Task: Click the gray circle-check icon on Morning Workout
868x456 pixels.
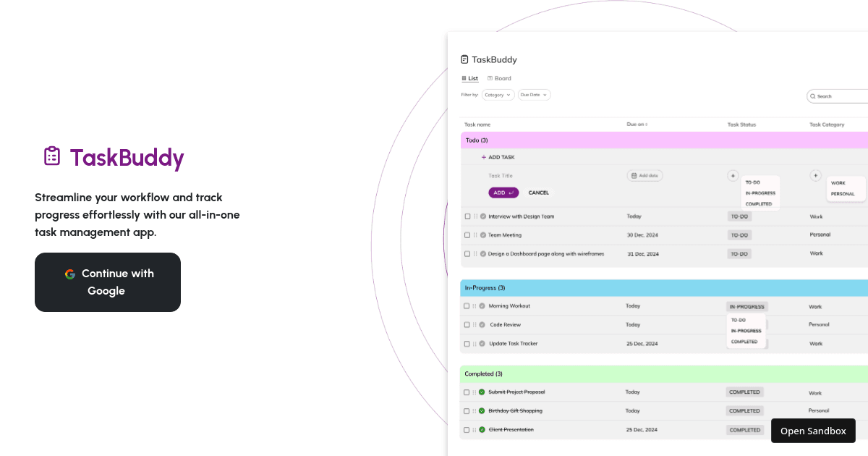Action: coord(482,305)
